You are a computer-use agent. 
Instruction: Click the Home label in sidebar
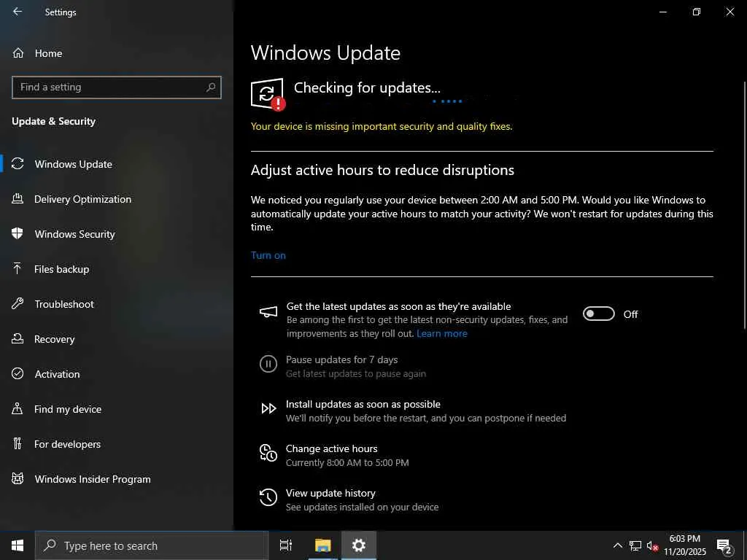pyautogui.click(x=49, y=53)
